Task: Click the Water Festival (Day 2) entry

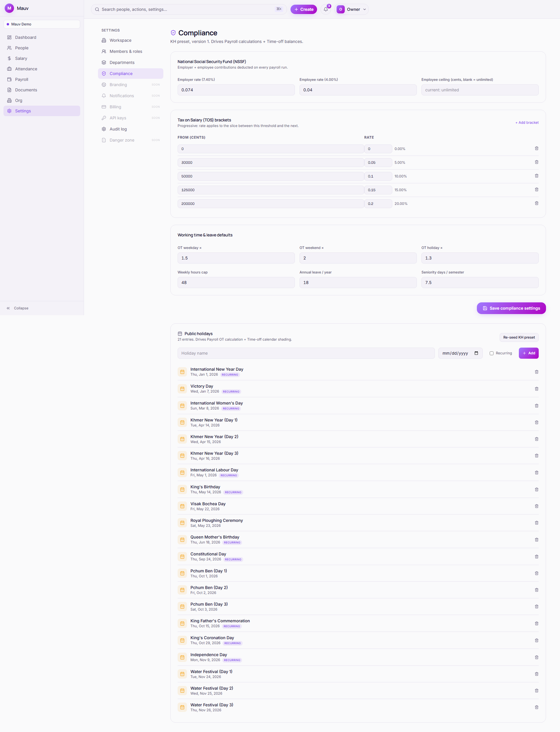Action: 358,691
